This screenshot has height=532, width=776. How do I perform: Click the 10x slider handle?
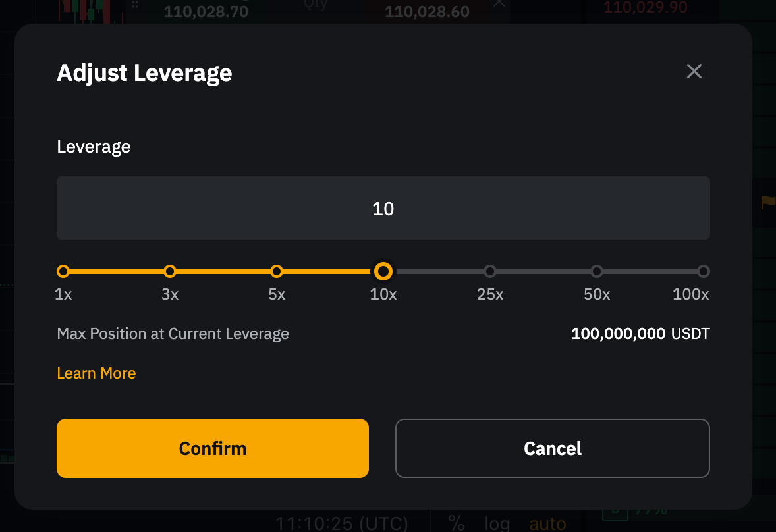click(383, 271)
